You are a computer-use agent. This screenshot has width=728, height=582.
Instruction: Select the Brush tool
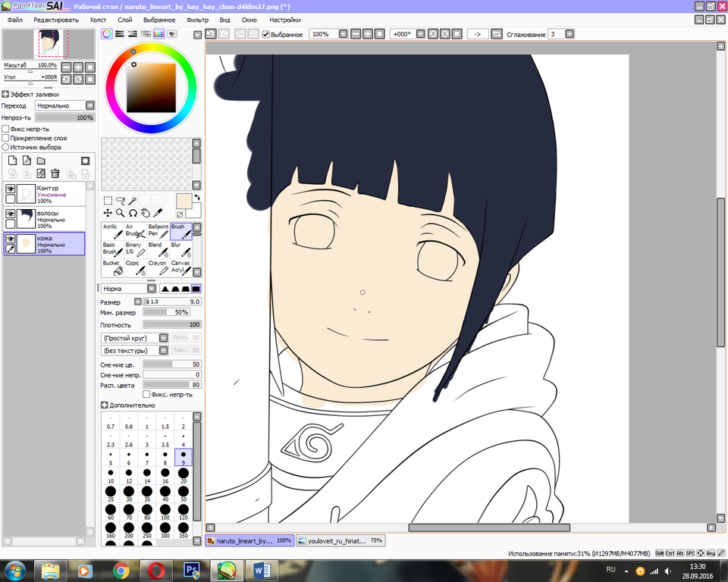pos(181,230)
